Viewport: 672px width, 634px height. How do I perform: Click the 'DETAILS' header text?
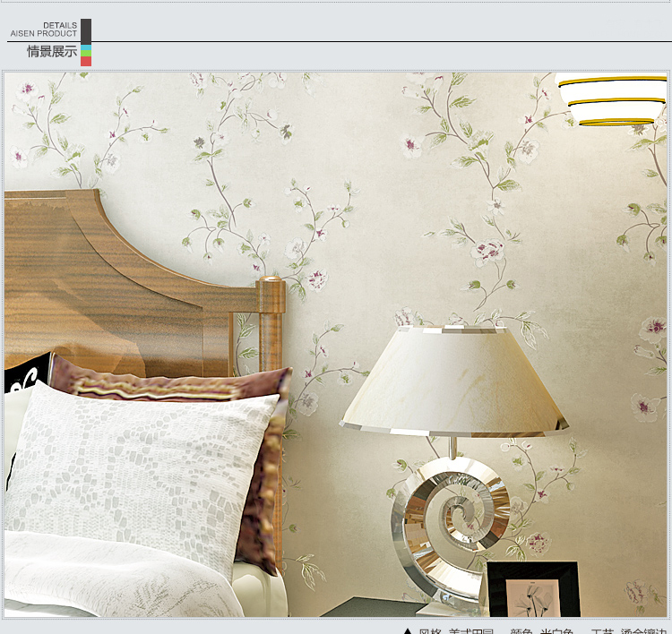click(60, 25)
